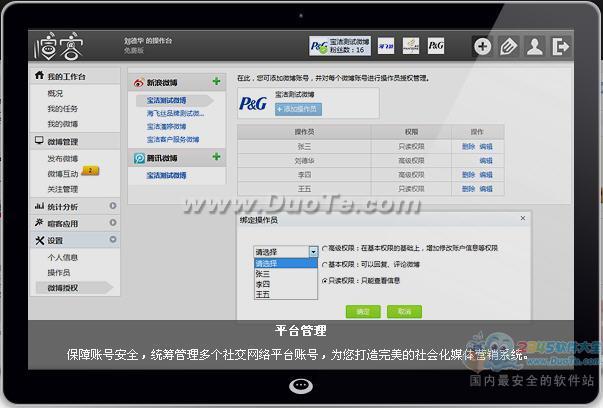The image size is (603, 408).
Task: Select the 只读权限 radio button
Action: (x=325, y=281)
